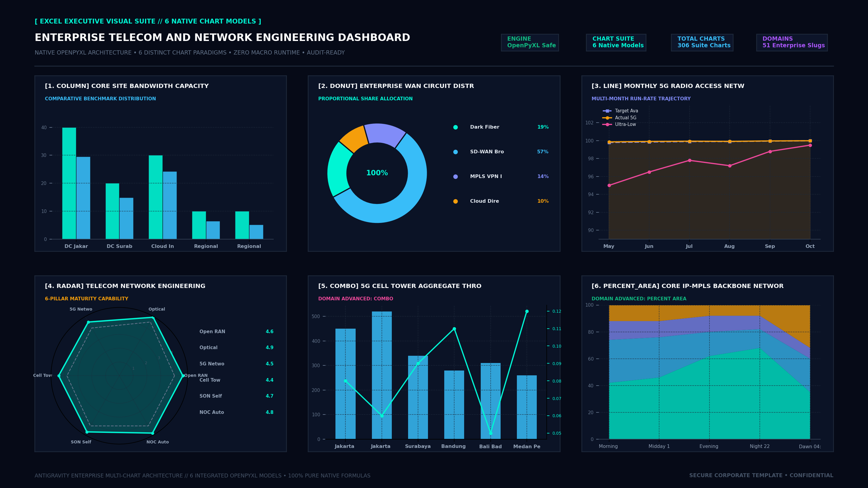This screenshot has width=868, height=488.
Task: Click the Aug month axis label
Action: tap(729, 246)
